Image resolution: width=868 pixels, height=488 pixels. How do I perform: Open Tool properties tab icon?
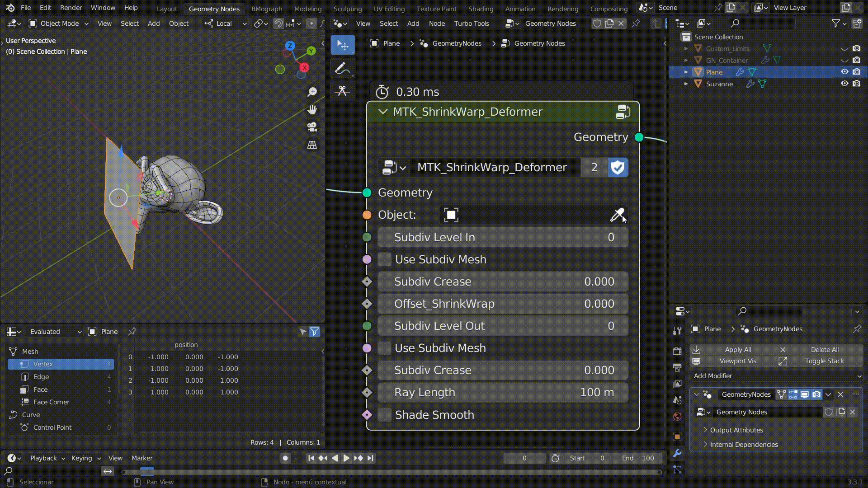677,331
